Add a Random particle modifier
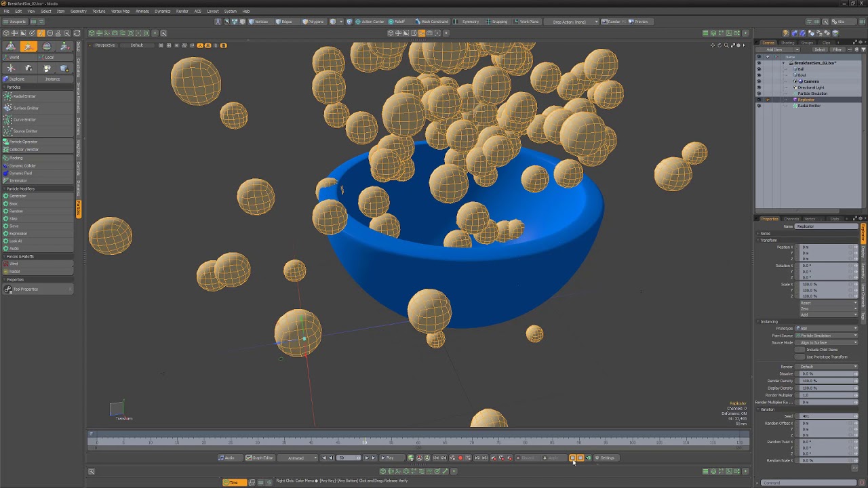868x488 pixels. tap(37, 211)
